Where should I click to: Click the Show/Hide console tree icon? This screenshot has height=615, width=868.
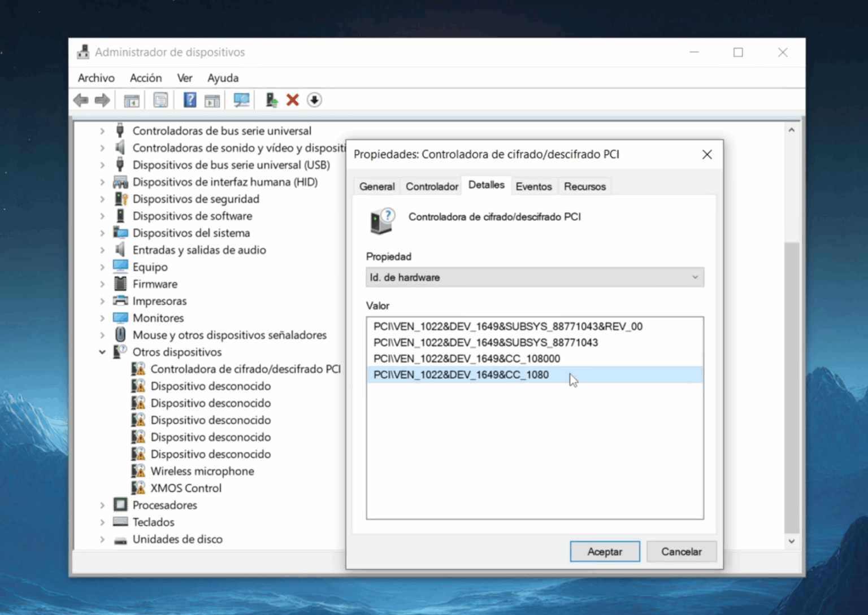131,100
